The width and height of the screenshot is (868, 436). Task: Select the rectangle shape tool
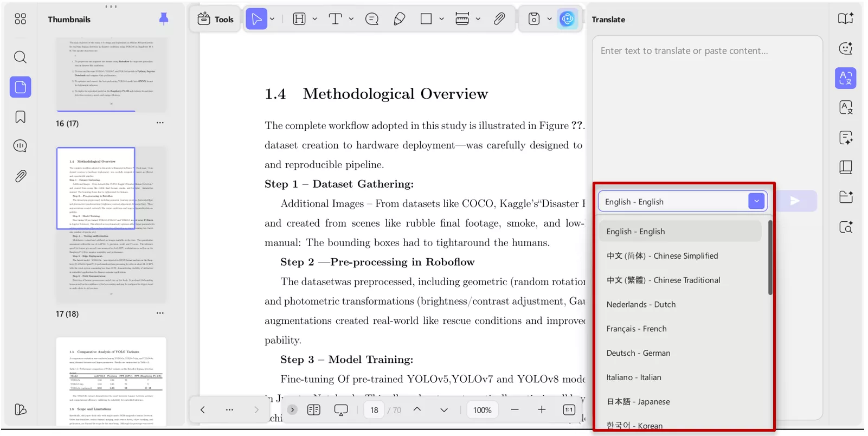click(426, 19)
